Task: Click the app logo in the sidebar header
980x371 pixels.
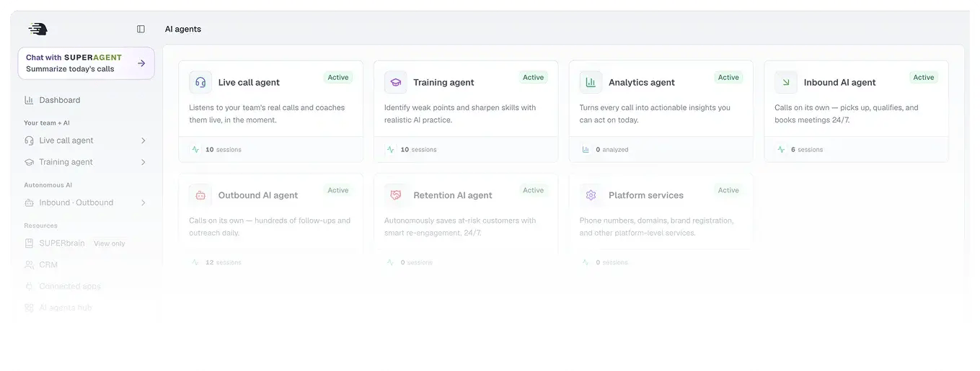Action: coord(37,29)
